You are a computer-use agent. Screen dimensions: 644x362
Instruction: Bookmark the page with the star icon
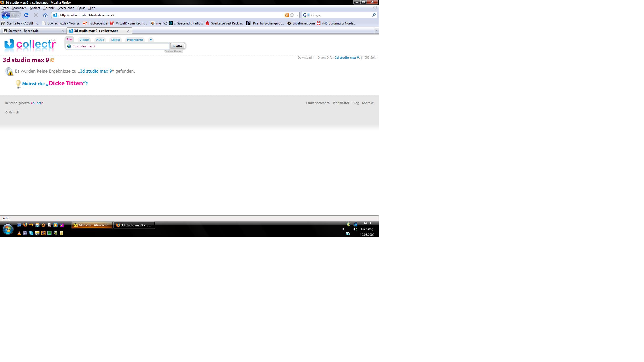(x=292, y=15)
